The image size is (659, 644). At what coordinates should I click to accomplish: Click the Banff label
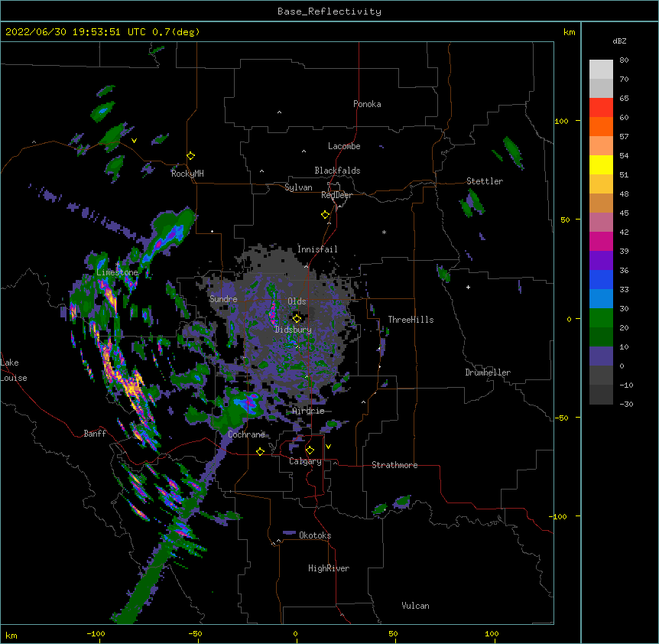pos(95,434)
